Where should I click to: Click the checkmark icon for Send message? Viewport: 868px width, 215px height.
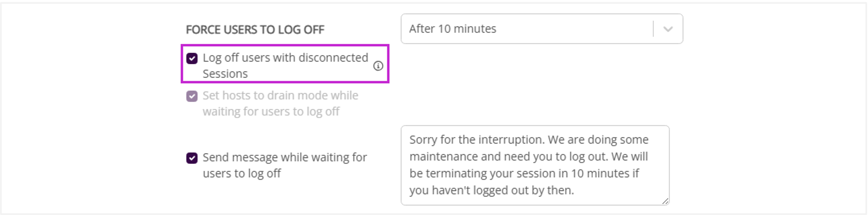(x=192, y=158)
